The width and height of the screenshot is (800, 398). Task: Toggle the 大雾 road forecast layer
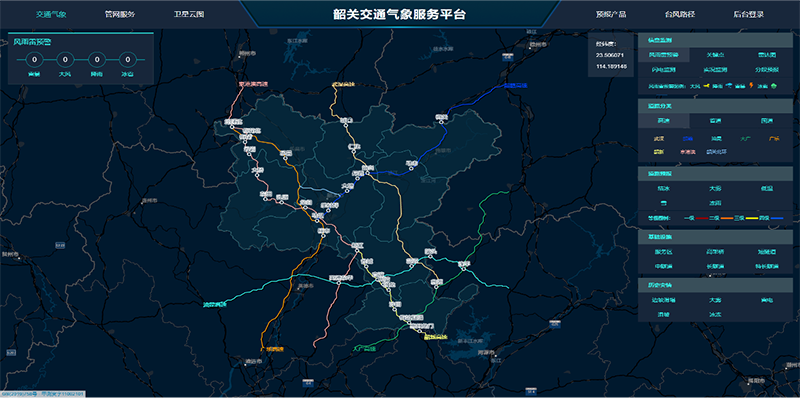[x=715, y=188]
